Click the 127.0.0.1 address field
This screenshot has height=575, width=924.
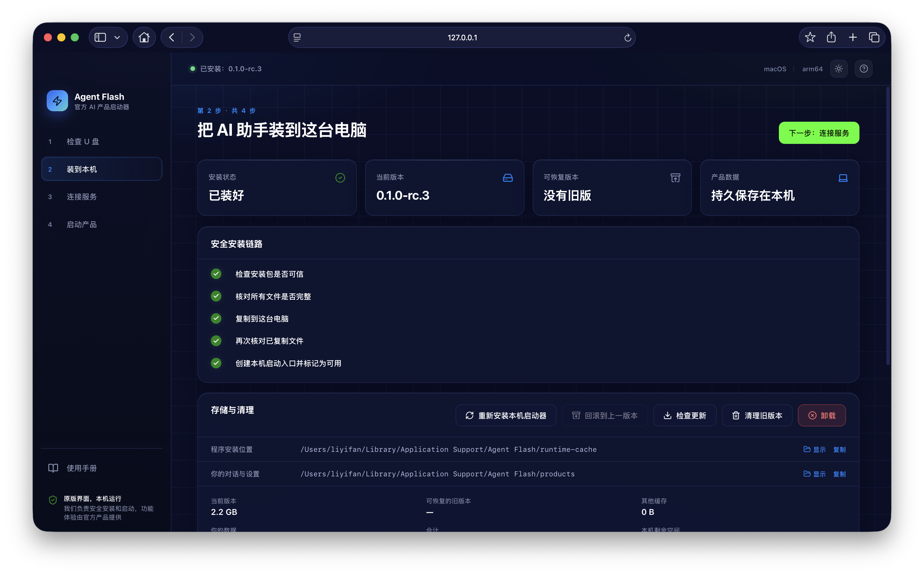462,37
